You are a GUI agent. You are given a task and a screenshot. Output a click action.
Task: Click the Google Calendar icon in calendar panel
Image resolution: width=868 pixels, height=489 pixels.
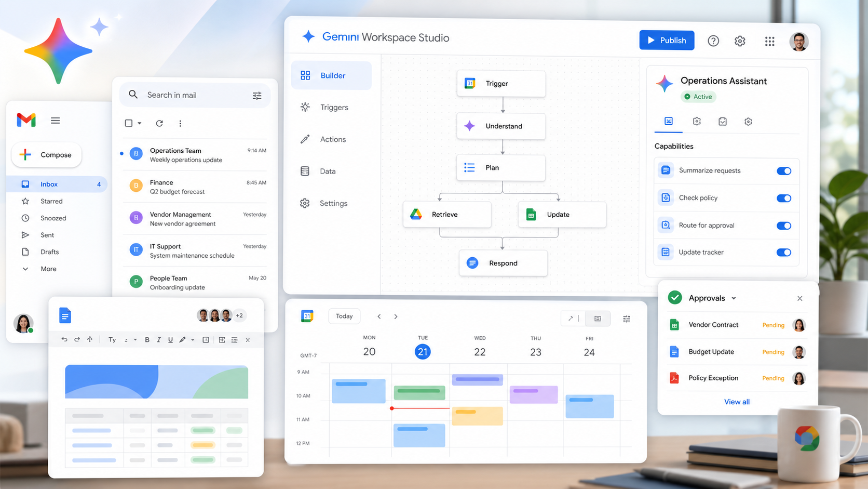tap(307, 316)
